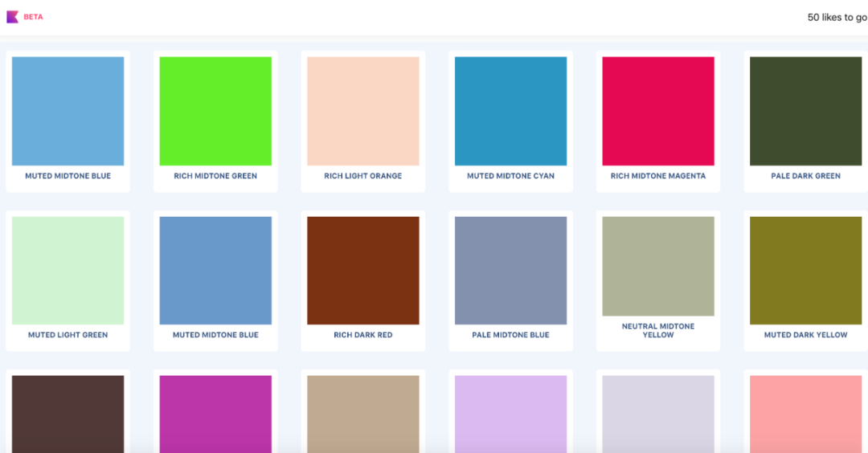Select Muted Midtone Blue swatch beside Rich Dark Red
This screenshot has width=868, height=453.
(x=215, y=271)
